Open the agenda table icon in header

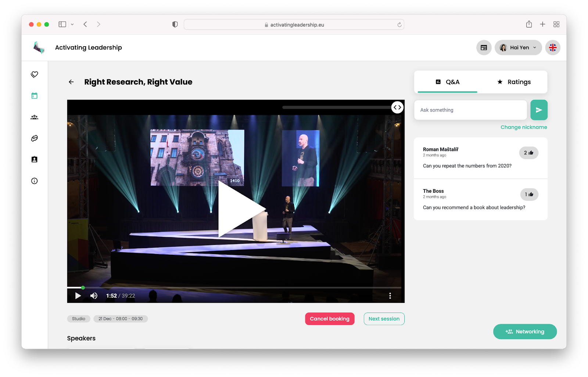(x=484, y=48)
